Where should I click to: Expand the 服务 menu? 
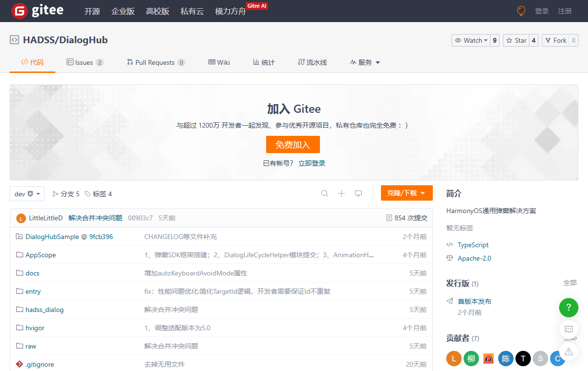pos(365,62)
